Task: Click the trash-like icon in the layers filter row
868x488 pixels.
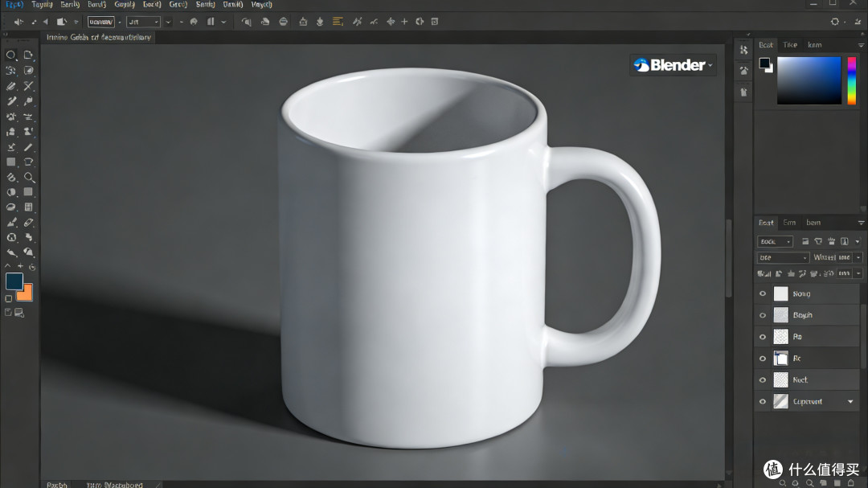Action: tap(832, 241)
